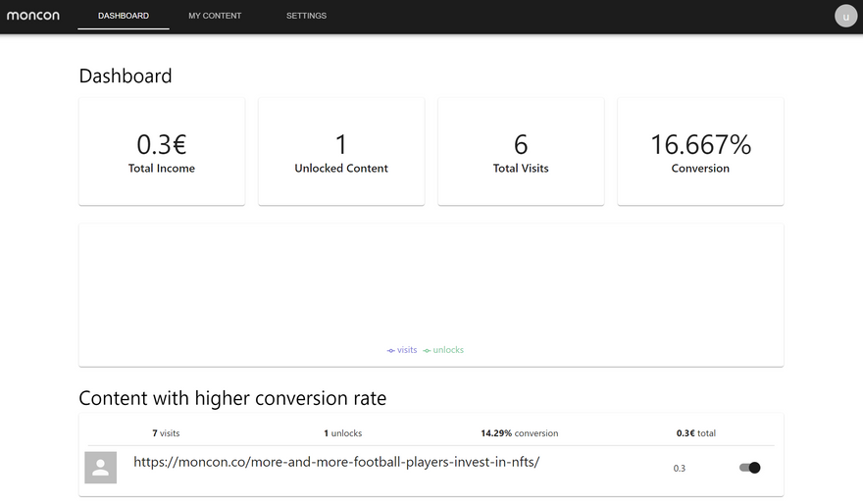The image size is (863, 504).
Task: Click the 1 unlocks column label
Action: click(342, 433)
